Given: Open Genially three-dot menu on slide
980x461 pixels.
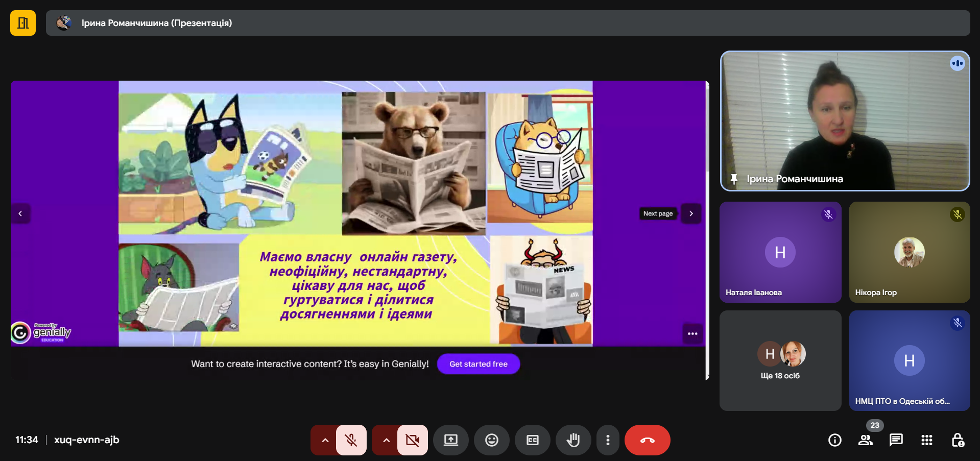Looking at the screenshot, I should pos(692,334).
